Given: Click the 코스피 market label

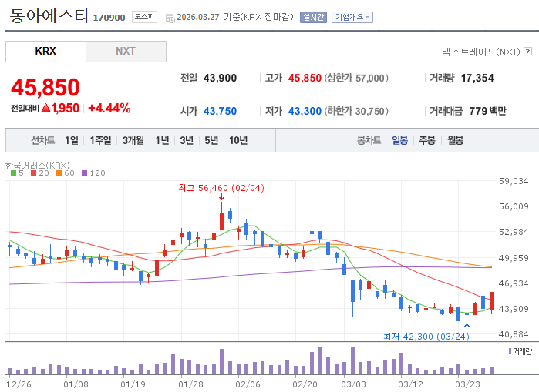Looking at the screenshot, I should (x=144, y=17).
